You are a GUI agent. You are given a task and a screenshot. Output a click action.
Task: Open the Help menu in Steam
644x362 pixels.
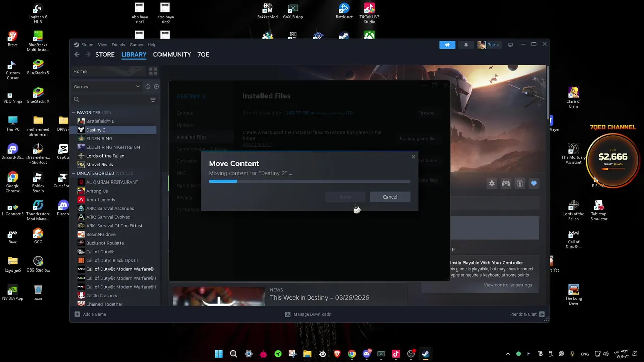pos(152,45)
